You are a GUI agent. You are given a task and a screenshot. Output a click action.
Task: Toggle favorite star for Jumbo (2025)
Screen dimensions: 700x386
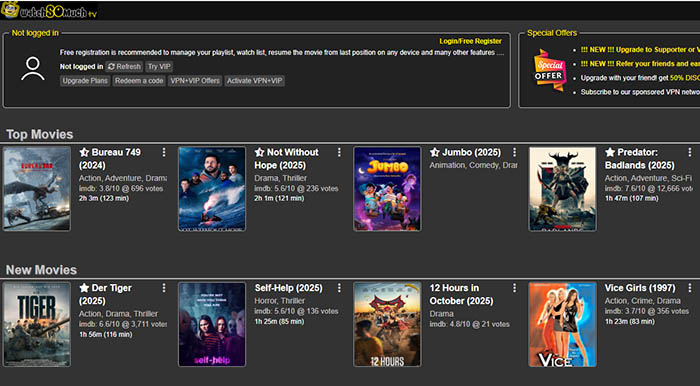[435, 153]
